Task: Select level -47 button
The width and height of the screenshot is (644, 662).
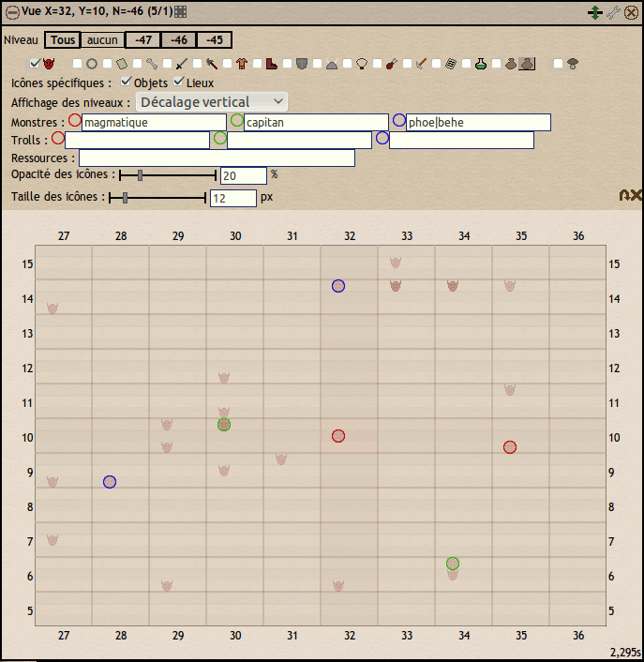Action: 143,40
